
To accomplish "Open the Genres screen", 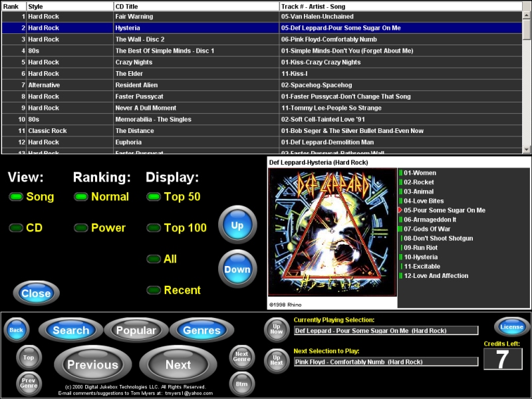I will (x=201, y=330).
